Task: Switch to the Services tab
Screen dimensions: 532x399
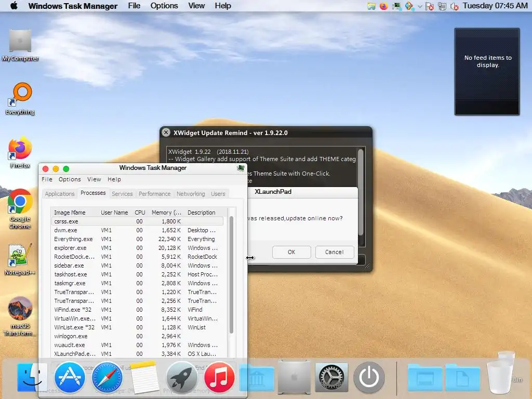Action: [x=122, y=194]
